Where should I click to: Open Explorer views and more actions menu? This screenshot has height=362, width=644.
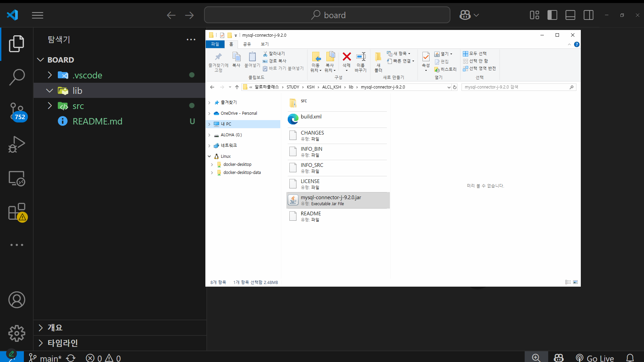(191, 40)
